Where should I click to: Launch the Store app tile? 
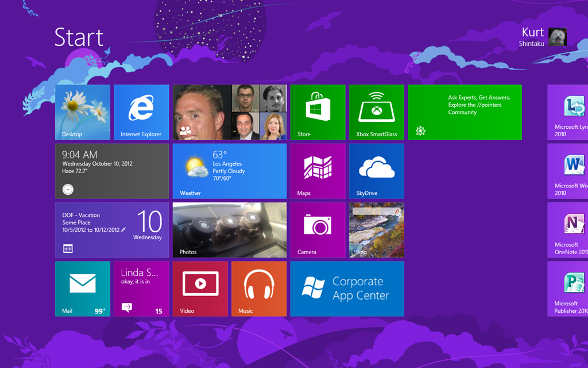[x=318, y=112]
